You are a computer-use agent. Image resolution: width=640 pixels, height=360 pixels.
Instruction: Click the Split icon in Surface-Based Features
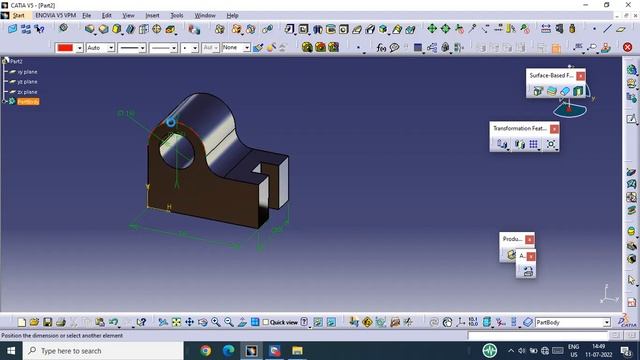coord(538,91)
